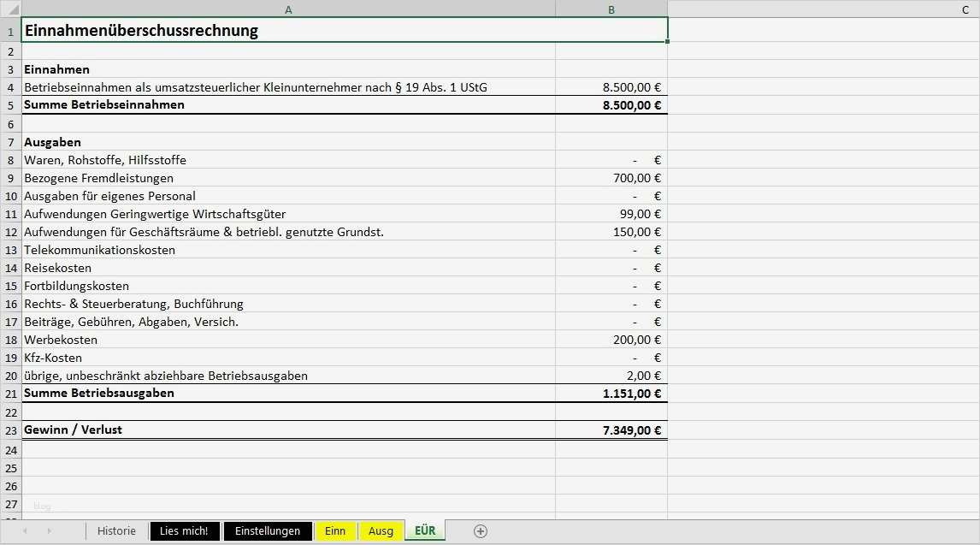The height and width of the screenshot is (545, 980).
Task: Open the yellow Einn sheet tab
Action: coord(335,530)
